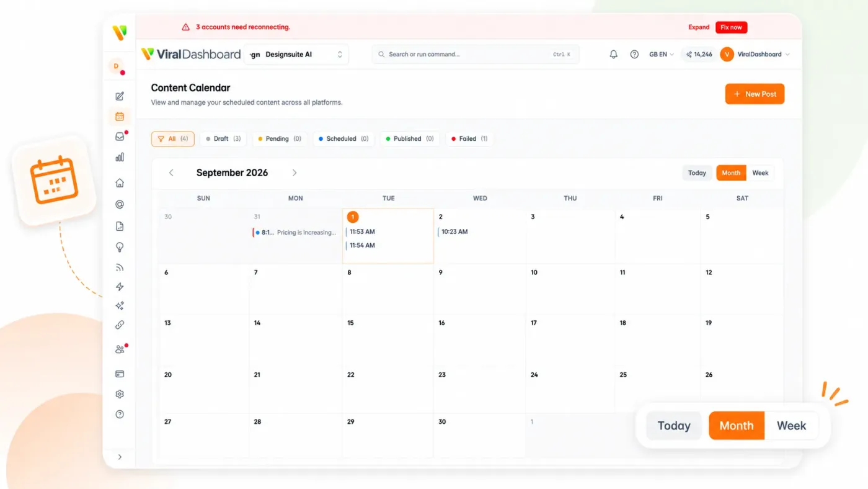
Task: Click the Content Calendar page heading
Action: coord(190,88)
